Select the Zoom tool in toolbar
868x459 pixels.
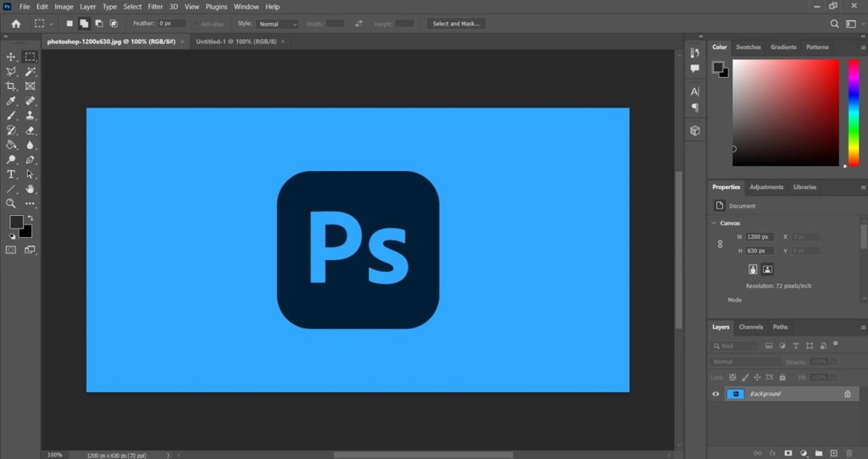click(11, 203)
